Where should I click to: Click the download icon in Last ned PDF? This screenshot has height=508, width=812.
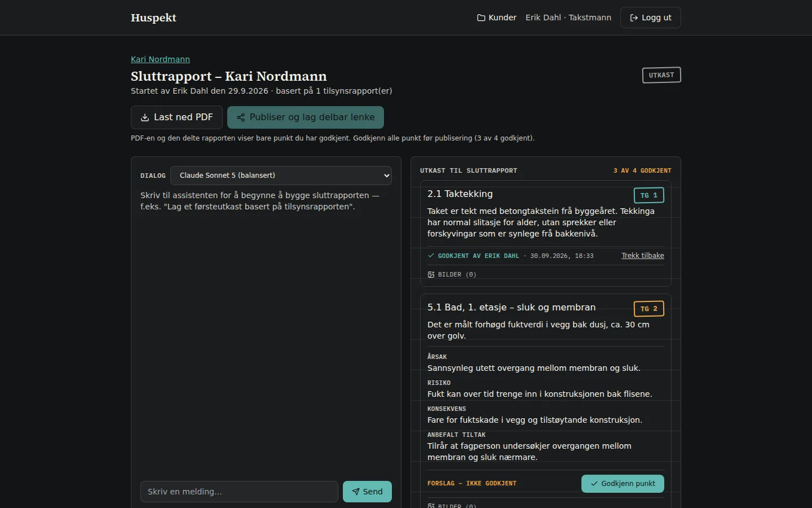point(145,117)
